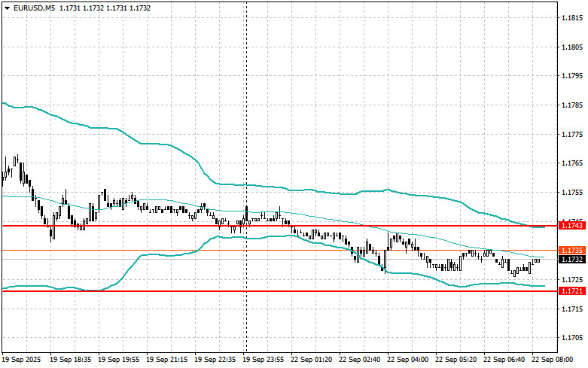Click the 19 Sep 21:15 time label
This screenshot has height=368, width=588.
[x=166, y=360]
